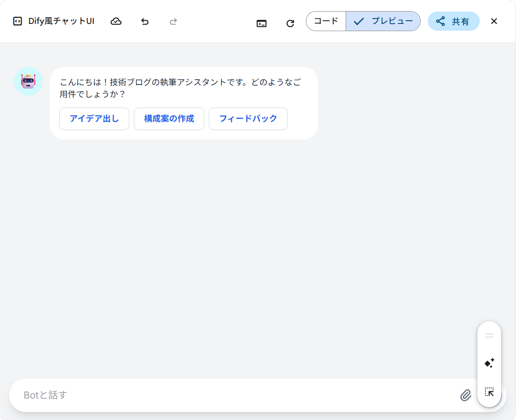Image resolution: width=516 pixels, height=420 pixels.
Task: Click the sparkle AI edit icon
Action: coord(489,363)
